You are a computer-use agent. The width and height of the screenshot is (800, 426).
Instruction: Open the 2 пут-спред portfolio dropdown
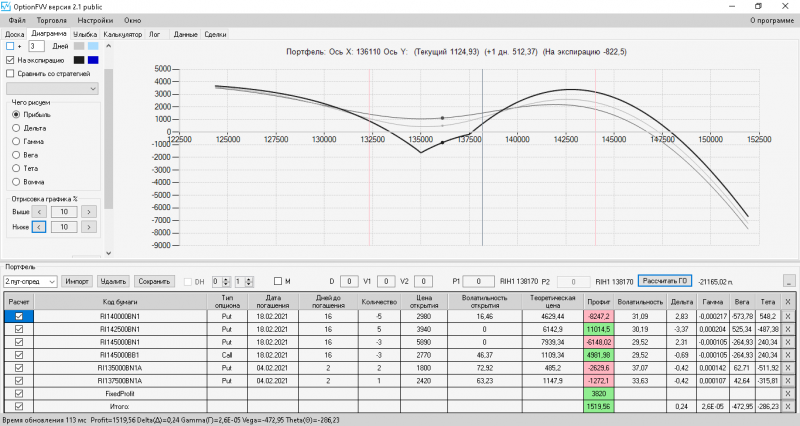30,281
